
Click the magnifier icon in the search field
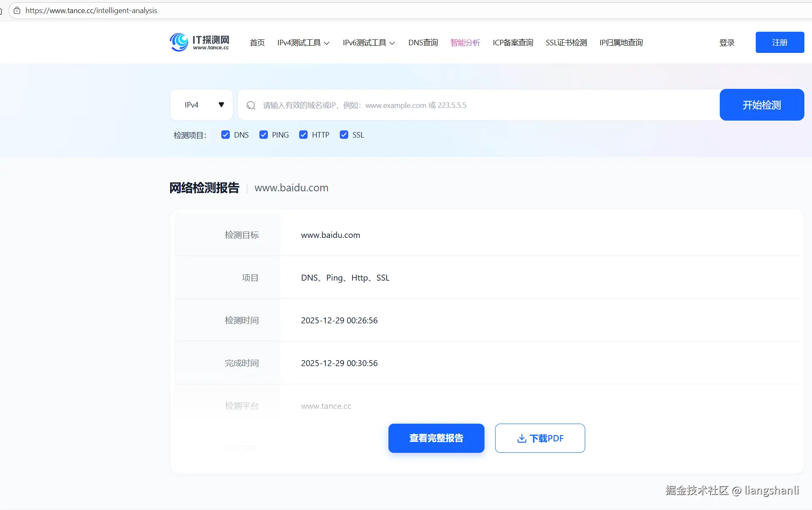pos(251,105)
